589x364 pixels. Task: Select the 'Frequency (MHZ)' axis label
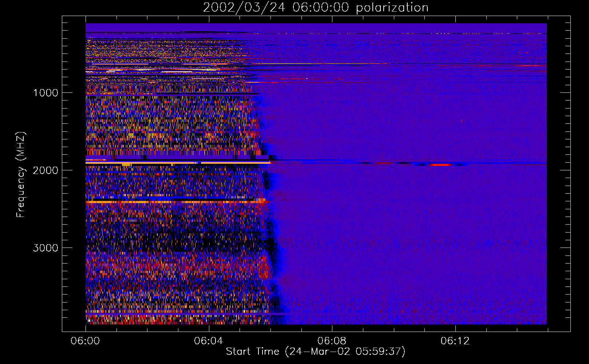[x=21, y=175]
